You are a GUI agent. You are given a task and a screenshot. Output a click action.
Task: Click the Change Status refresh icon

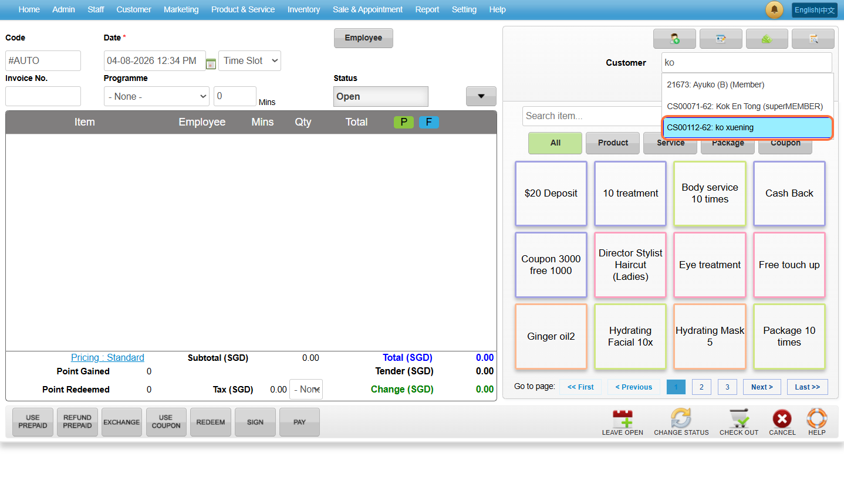tap(681, 418)
